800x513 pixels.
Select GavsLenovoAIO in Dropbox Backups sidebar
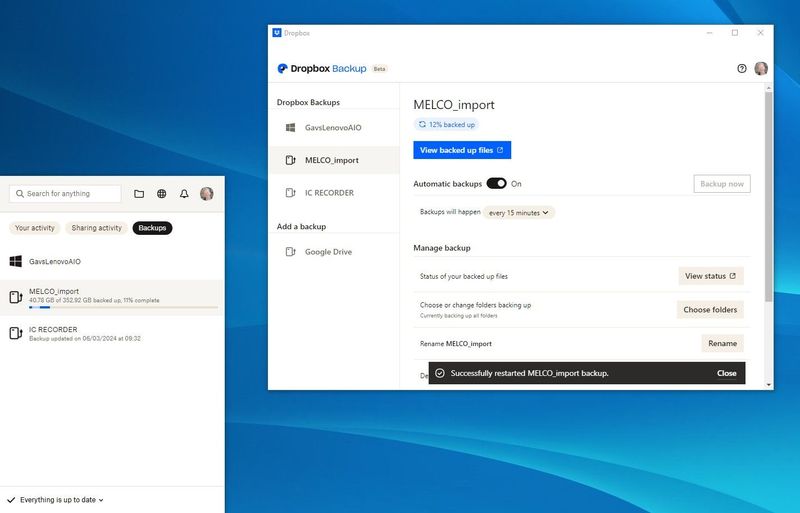tap(334, 128)
